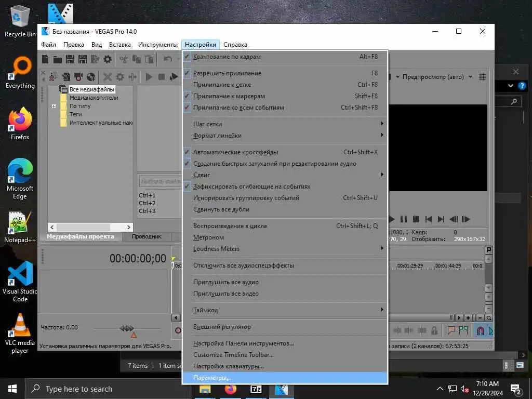Stop playback in the preview window

pyautogui.click(x=416, y=219)
